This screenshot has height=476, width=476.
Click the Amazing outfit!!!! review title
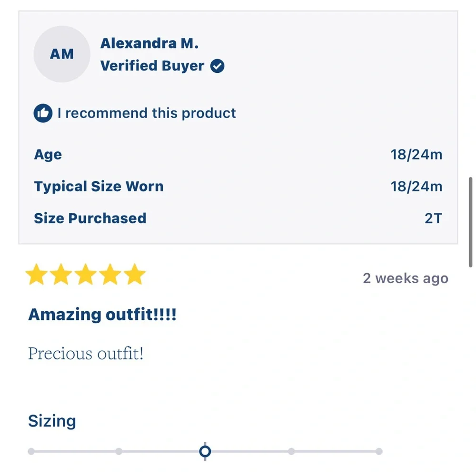click(x=102, y=314)
